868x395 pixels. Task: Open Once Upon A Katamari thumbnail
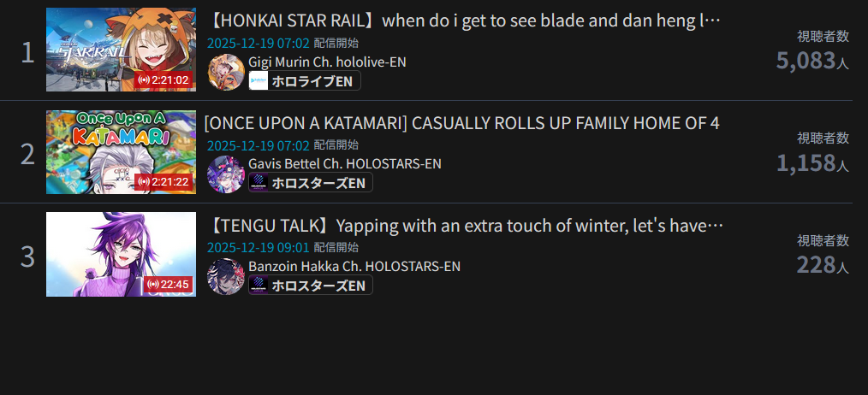click(x=121, y=151)
